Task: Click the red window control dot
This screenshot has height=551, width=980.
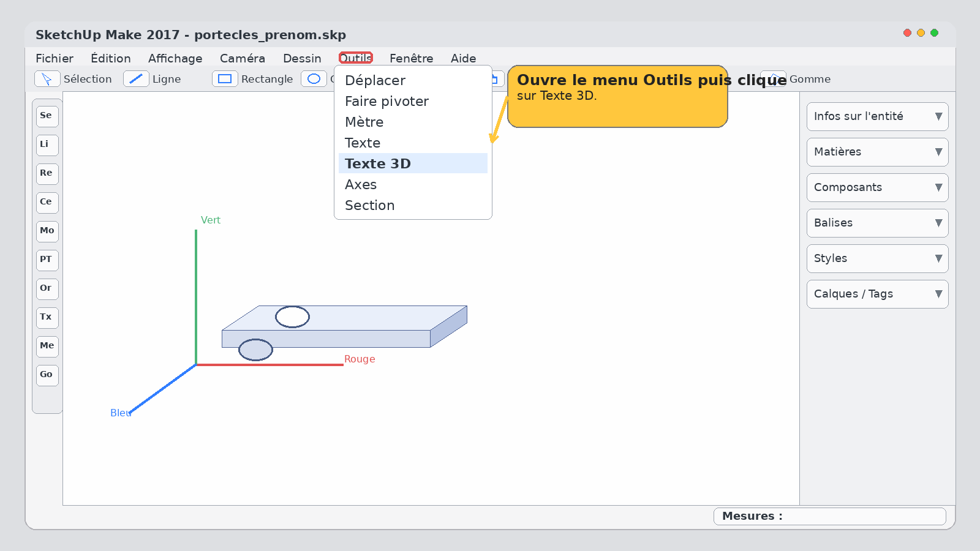Action: (907, 33)
